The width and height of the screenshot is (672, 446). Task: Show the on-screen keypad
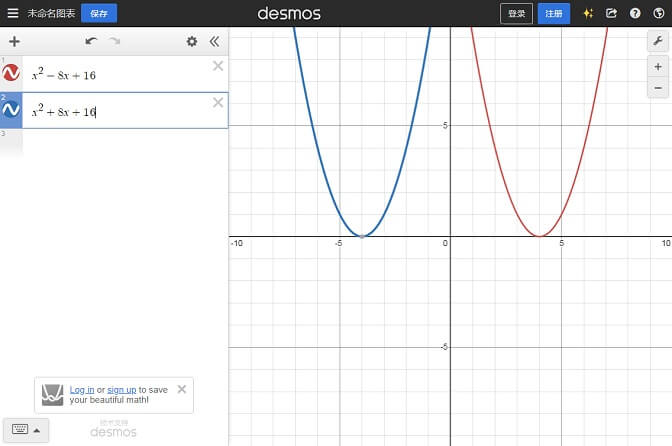26,430
